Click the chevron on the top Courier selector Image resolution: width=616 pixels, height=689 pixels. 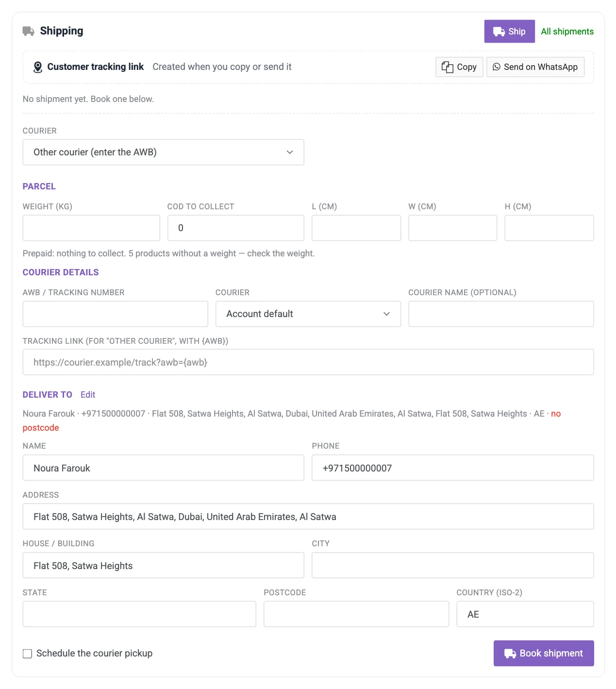290,152
